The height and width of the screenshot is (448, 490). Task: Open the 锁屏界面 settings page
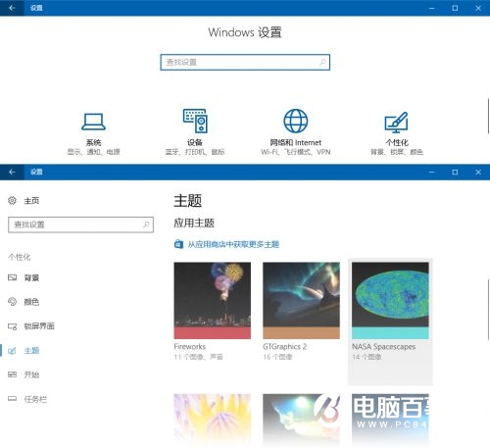tap(39, 326)
